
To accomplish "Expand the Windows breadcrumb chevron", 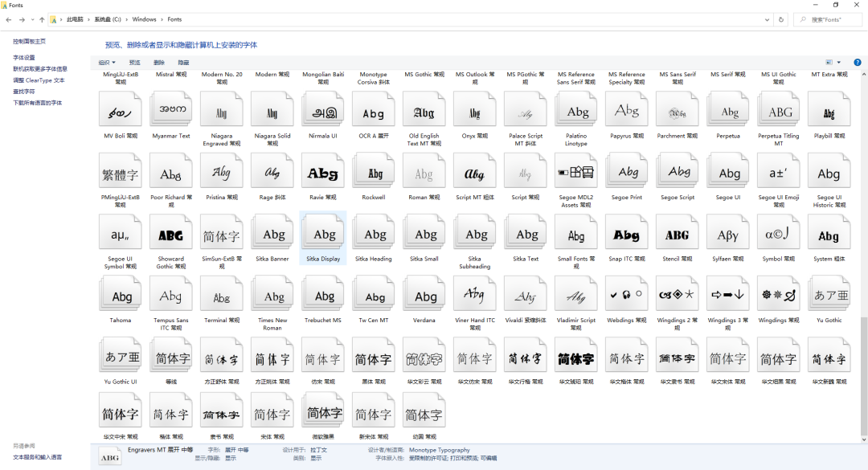I will tap(162, 19).
